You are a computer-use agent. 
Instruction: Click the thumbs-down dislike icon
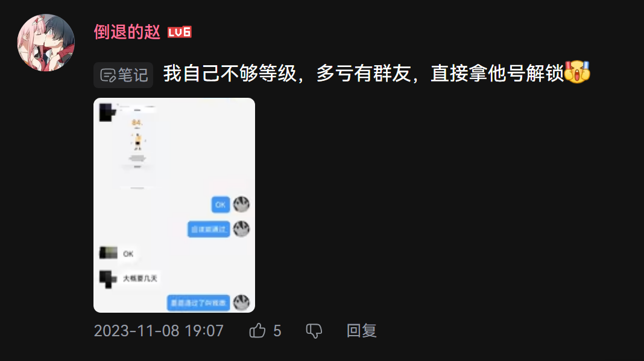(x=314, y=331)
